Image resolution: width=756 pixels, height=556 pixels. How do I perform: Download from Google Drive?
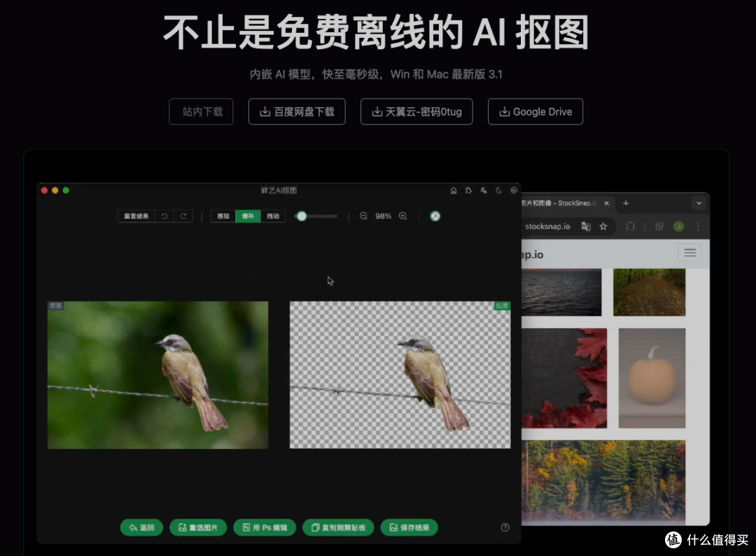click(x=535, y=111)
